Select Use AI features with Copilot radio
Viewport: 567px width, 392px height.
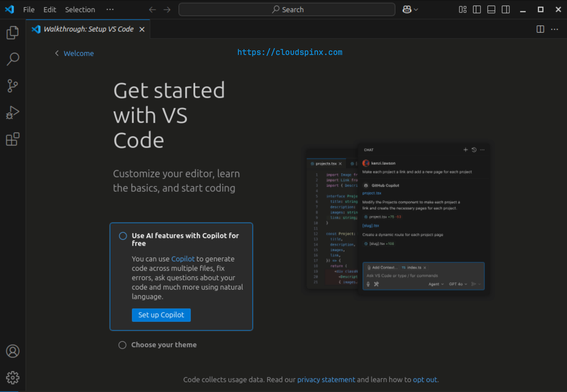click(x=123, y=236)
